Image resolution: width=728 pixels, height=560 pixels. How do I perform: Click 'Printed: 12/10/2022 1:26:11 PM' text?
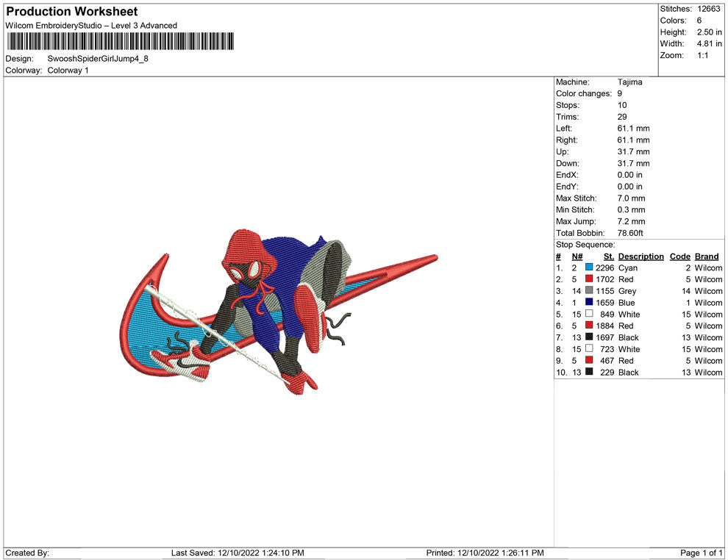tap(485, 553)
